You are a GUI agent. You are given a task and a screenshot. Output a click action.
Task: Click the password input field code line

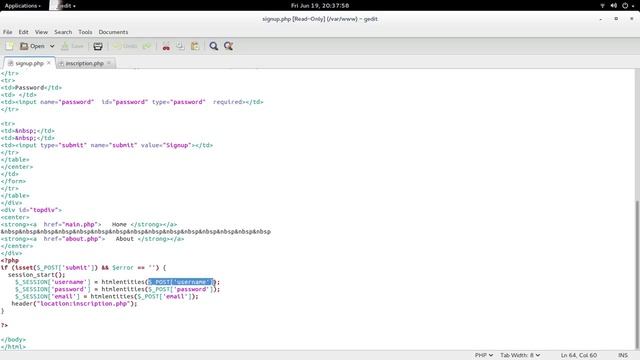point(132,102)
